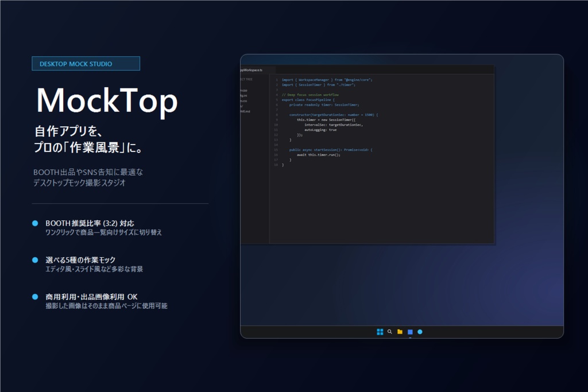Image resolution: width=588 pixels, height=392 pixels.
Task: Click the headline line 'プロの「作業風景」に。'
Action: (x=89, y=148)
